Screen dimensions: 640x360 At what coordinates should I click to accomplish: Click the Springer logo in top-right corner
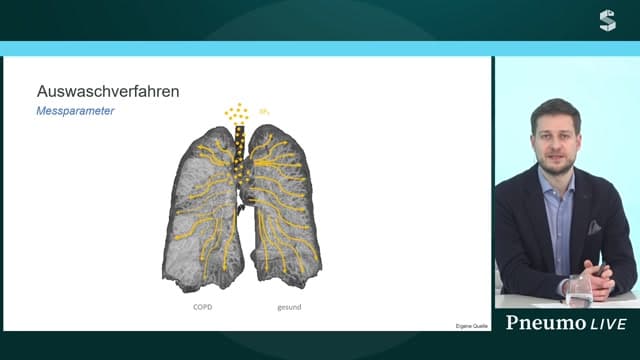[x=608, y=21]
